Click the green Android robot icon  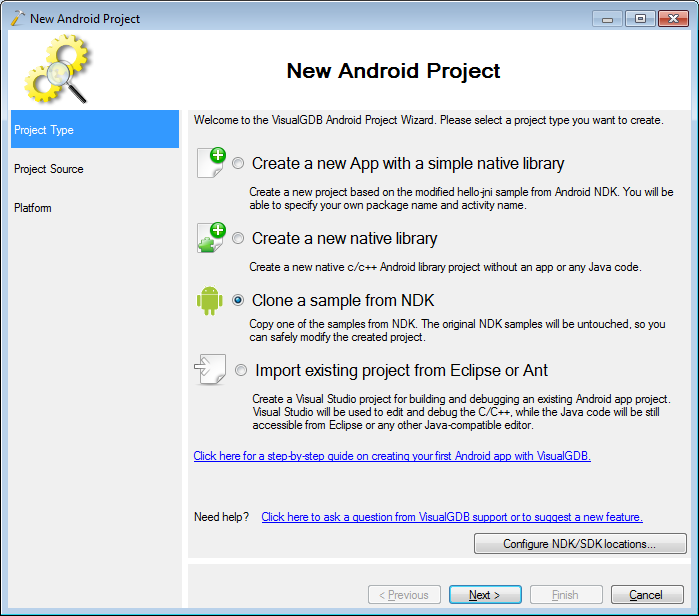tap(210, 300)
